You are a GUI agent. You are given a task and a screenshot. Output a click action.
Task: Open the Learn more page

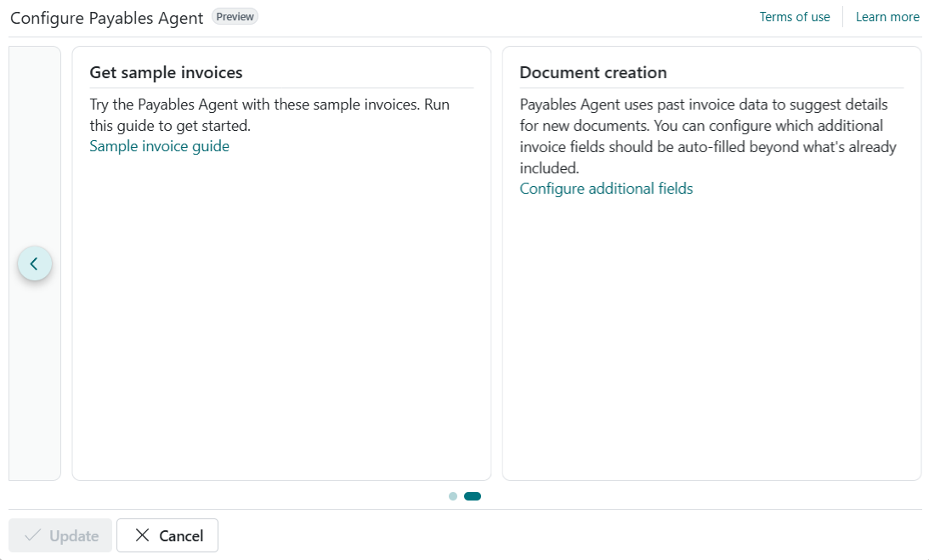click(887, 16)
